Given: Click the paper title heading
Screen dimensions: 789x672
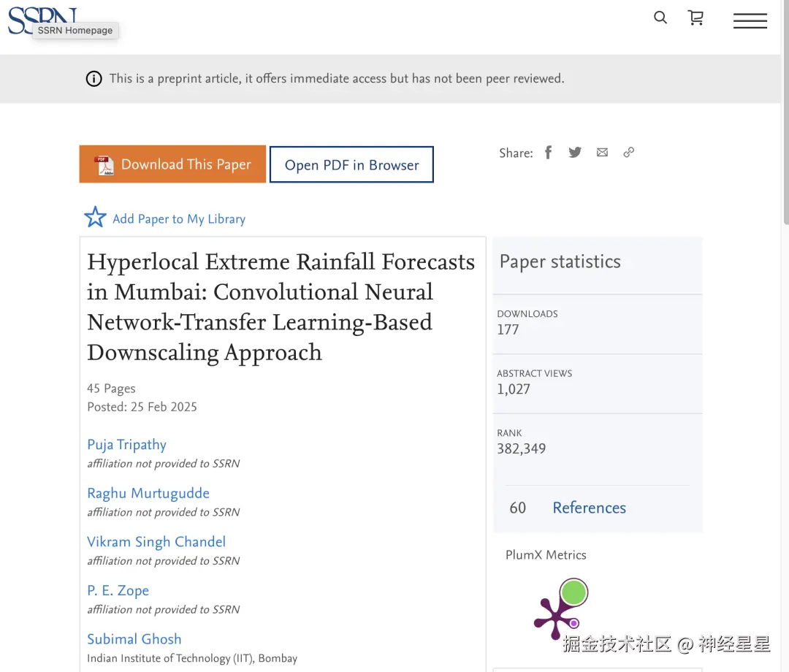Looking at the screenshot, I should pyautogui.click(x=281, y=307).
